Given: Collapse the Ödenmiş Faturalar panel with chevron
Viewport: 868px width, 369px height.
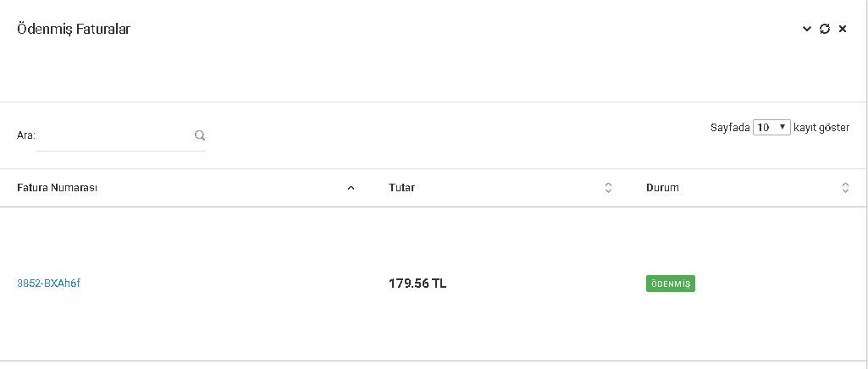Looking at the screenshot, I should (x=807, y=29).
